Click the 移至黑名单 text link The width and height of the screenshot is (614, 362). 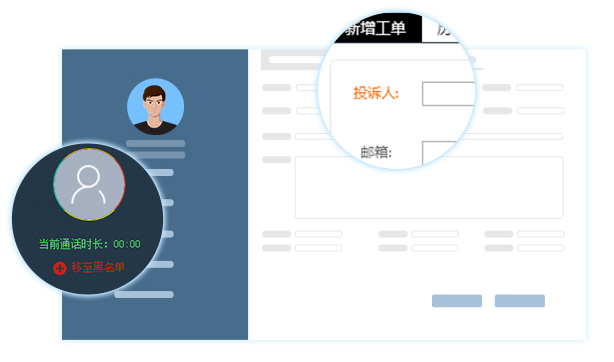(x=98, y=268)
